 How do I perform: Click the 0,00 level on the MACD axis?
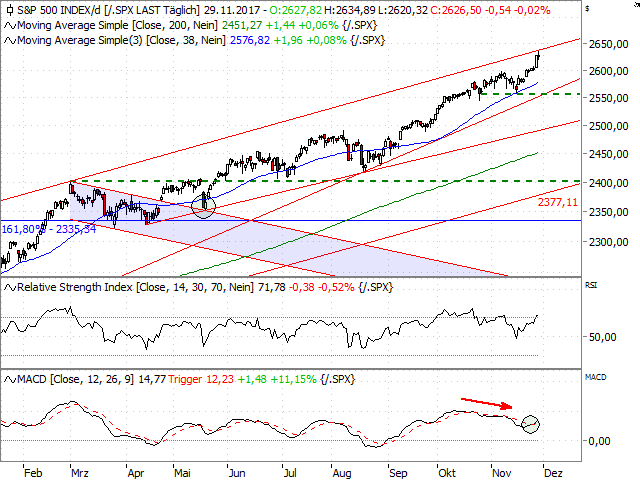(600, 441)
